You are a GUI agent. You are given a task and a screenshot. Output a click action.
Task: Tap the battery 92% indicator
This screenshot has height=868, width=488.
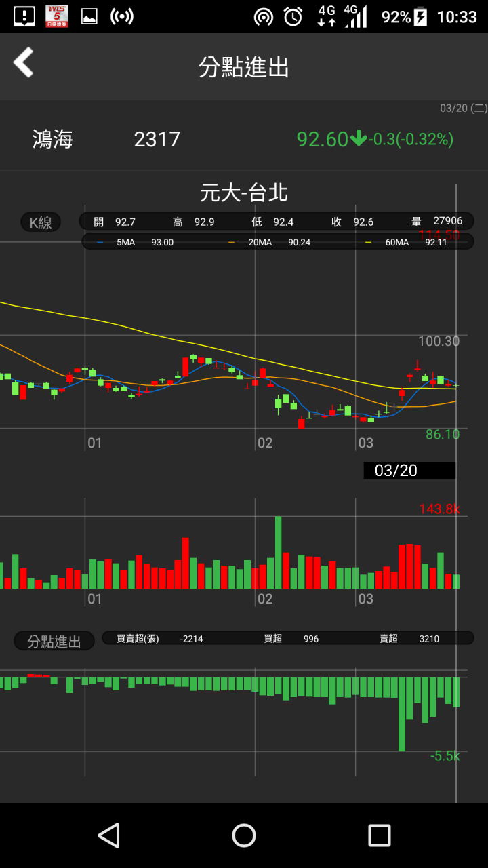405,17
